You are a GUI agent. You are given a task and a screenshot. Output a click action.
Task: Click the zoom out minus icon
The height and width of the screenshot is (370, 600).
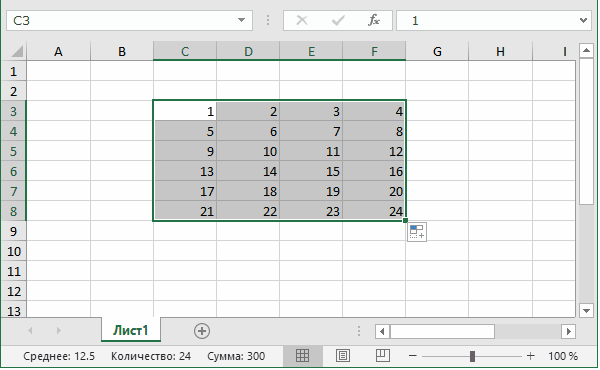[412, 356]
